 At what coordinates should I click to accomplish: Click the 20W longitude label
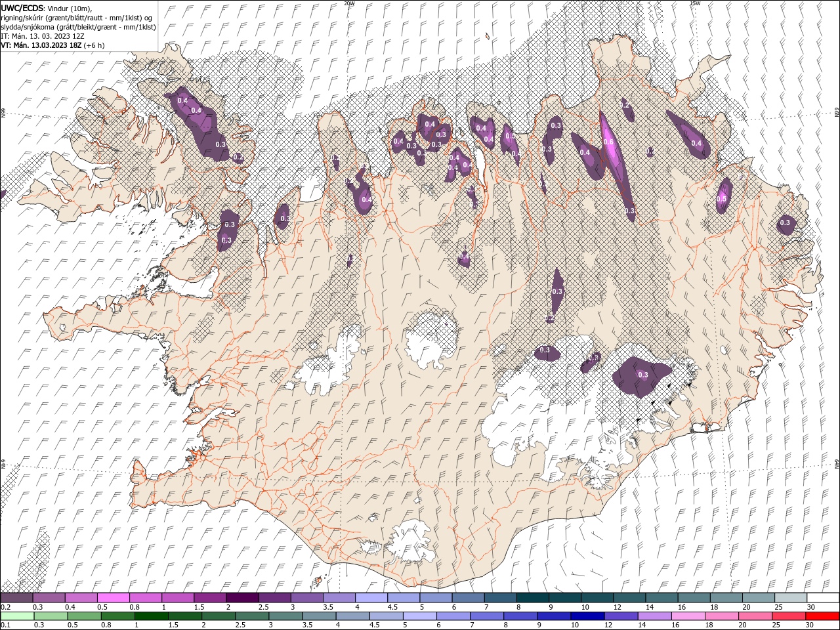pyautogui.click(x=349, y=3)
